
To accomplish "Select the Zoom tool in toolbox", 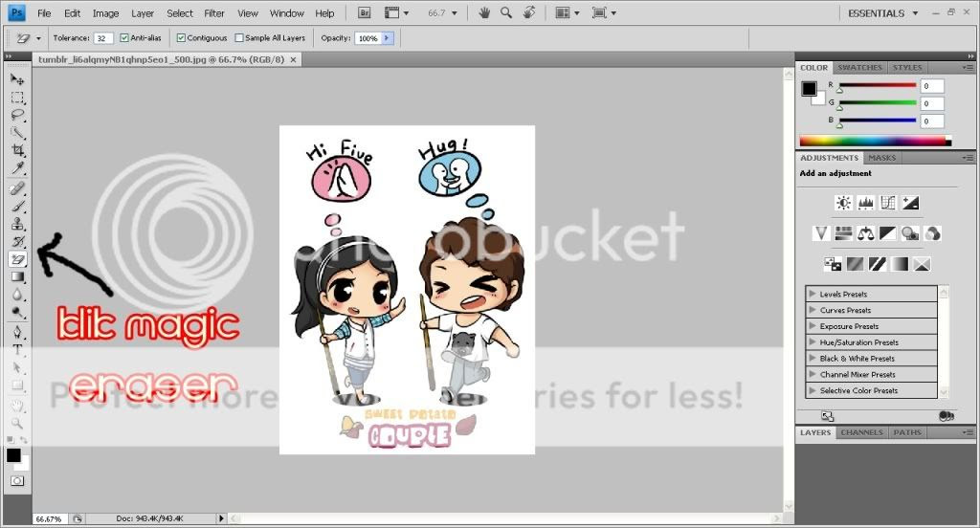I will click(17, 423).
